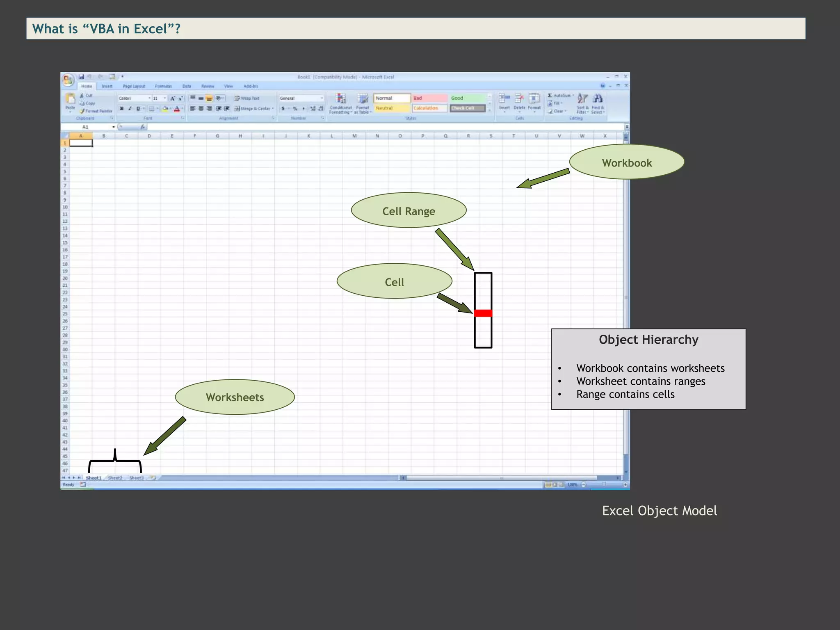Open the Insert ribbon tab
840x630 pixels.
pos(107,87)
